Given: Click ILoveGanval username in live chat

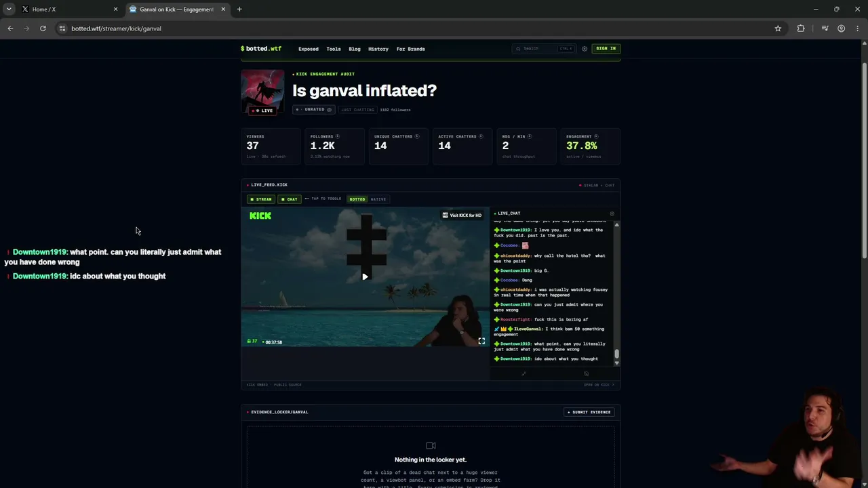Looking at the screenshot, I should 528,329.
